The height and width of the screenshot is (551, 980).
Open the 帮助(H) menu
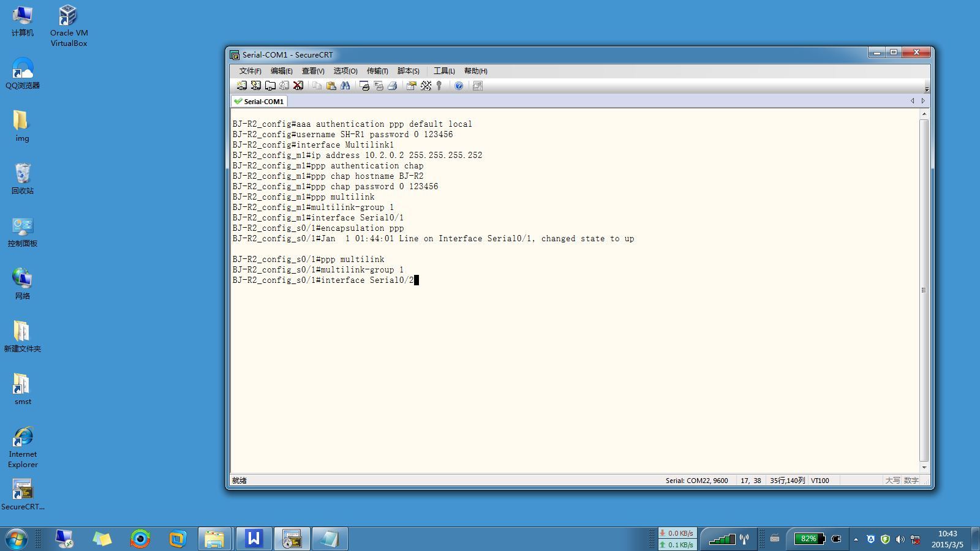[x=476, y=71]
